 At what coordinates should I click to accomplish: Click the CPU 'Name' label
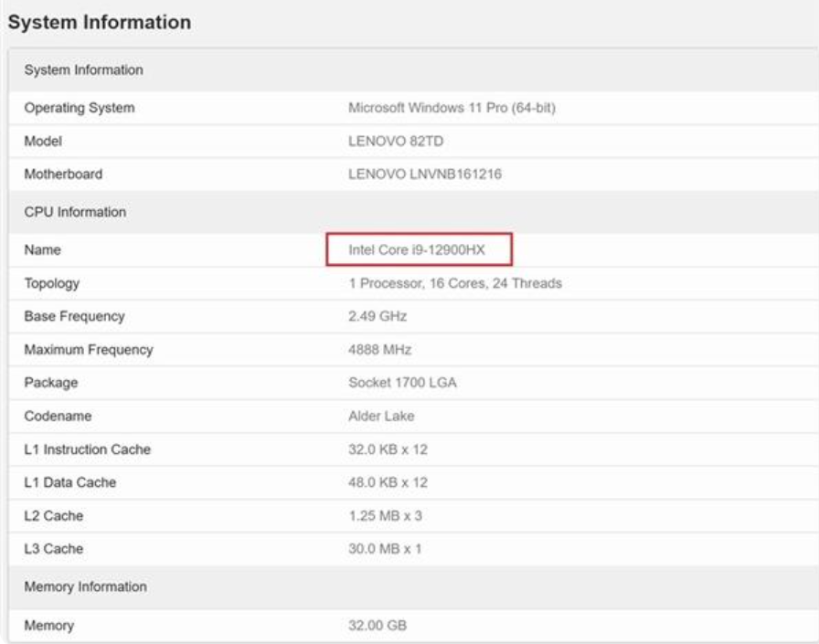[x=42, y=249]
